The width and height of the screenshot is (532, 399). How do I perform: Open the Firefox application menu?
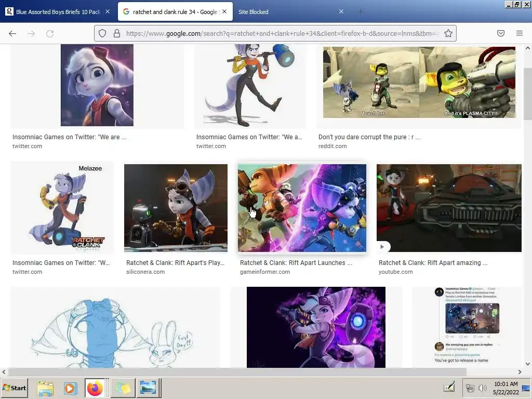point(520,33)
